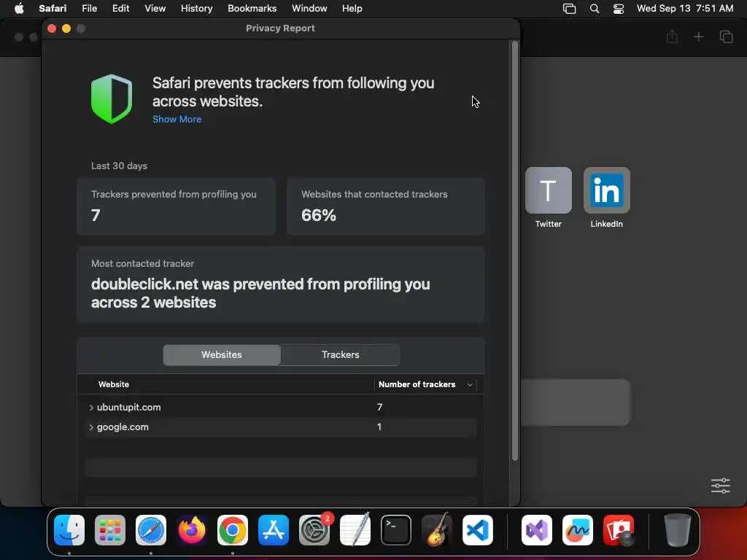Click the New Tab plus icon
This screenshot has height=560, width=747.
[x=698, y=36]
